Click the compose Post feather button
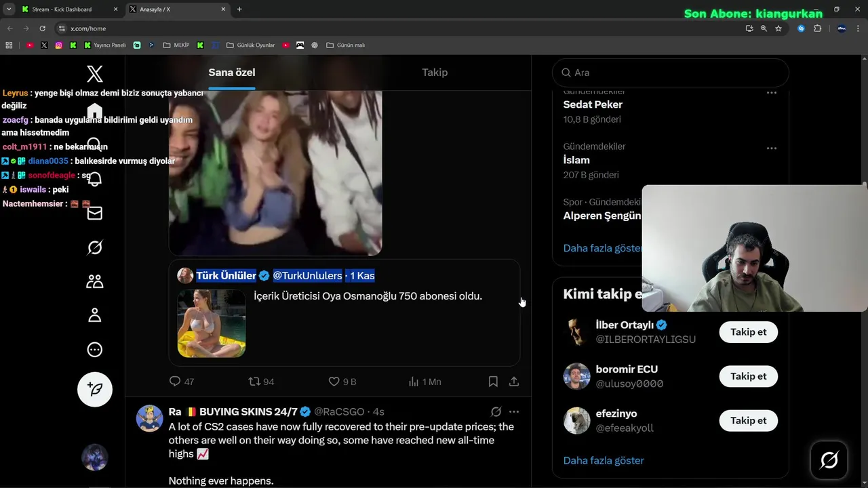Image resolution: width=868 pixels, height=488 pixels. click(95, 389)
